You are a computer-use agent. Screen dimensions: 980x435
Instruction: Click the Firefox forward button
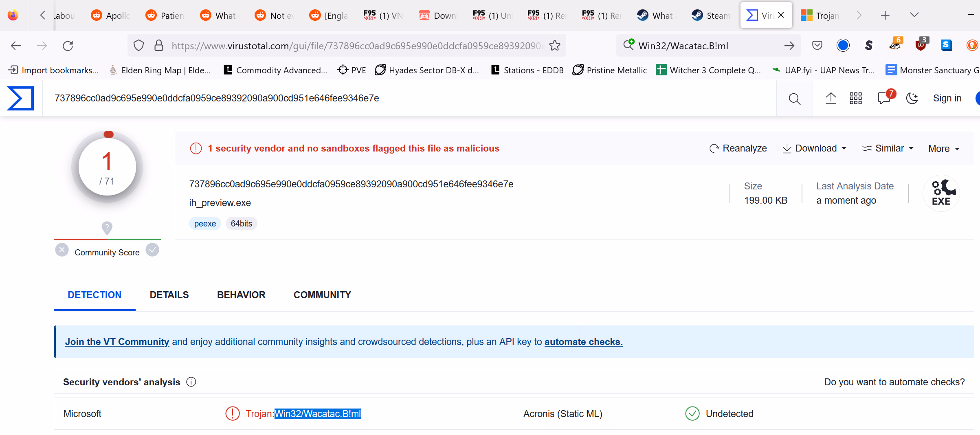[x=42, y=46]
